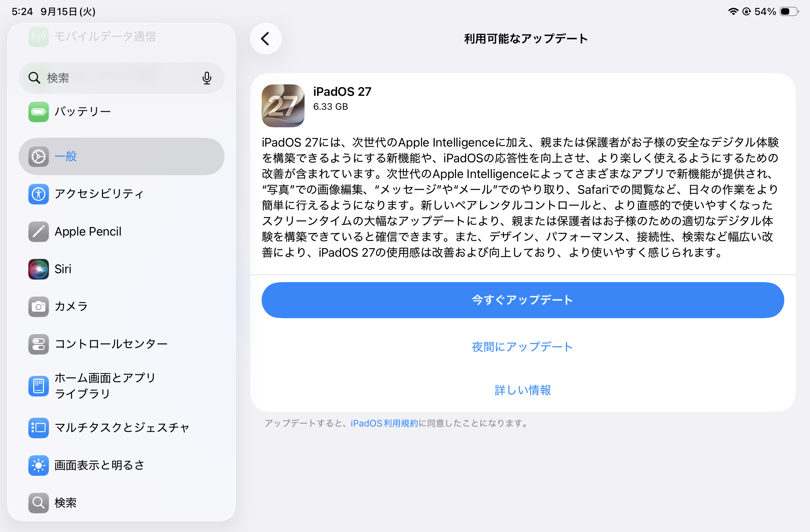Screen dimensions: 810x532
Task: Open バッテリー settings
Action: click(122, 112)
